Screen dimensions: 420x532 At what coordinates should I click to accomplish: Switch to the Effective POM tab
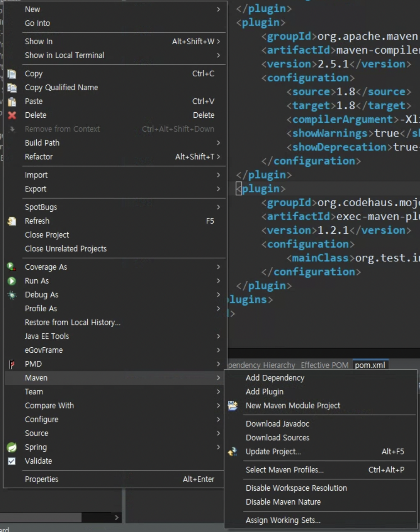tap(324, 365)
